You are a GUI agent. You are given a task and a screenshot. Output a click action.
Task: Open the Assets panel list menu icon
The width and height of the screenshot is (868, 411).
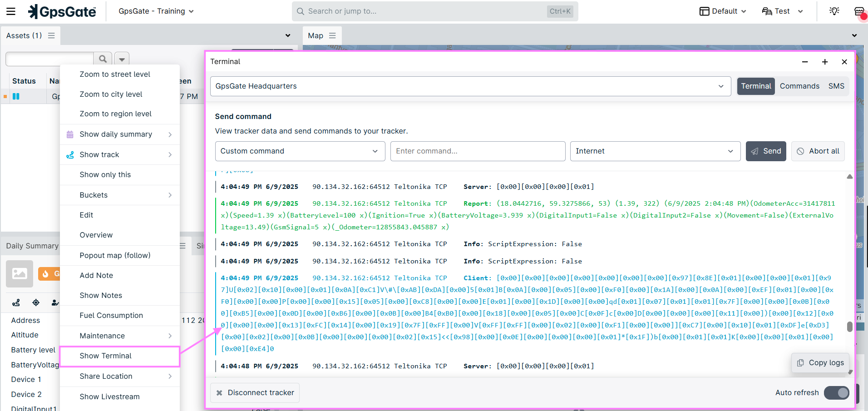(x=51, y=35)
